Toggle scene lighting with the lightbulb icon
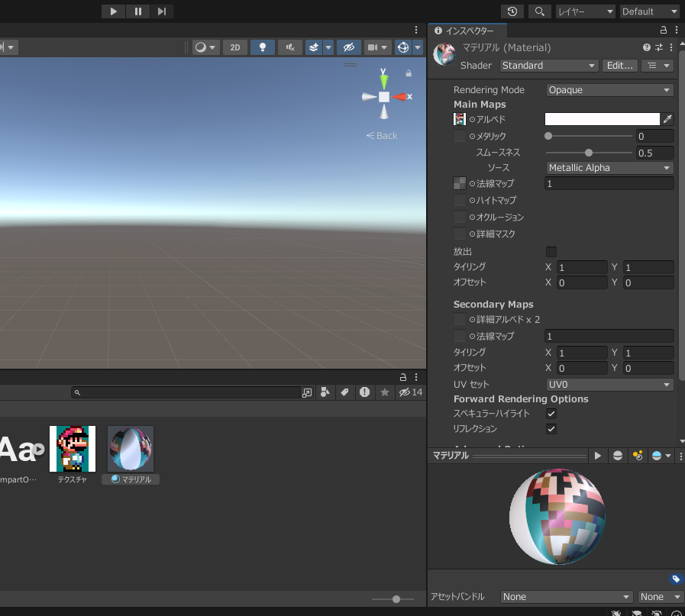 (263, 47)
